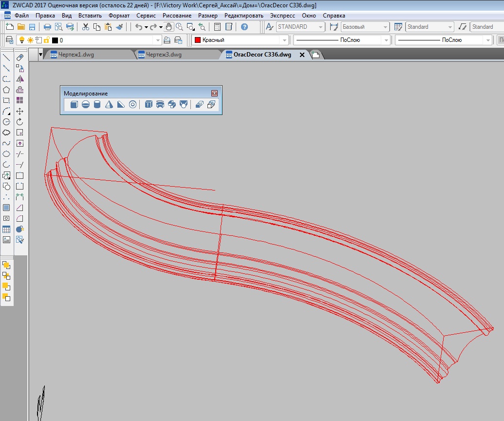Open the Экспресс menu
504x421 pixels.
point(282,16)
